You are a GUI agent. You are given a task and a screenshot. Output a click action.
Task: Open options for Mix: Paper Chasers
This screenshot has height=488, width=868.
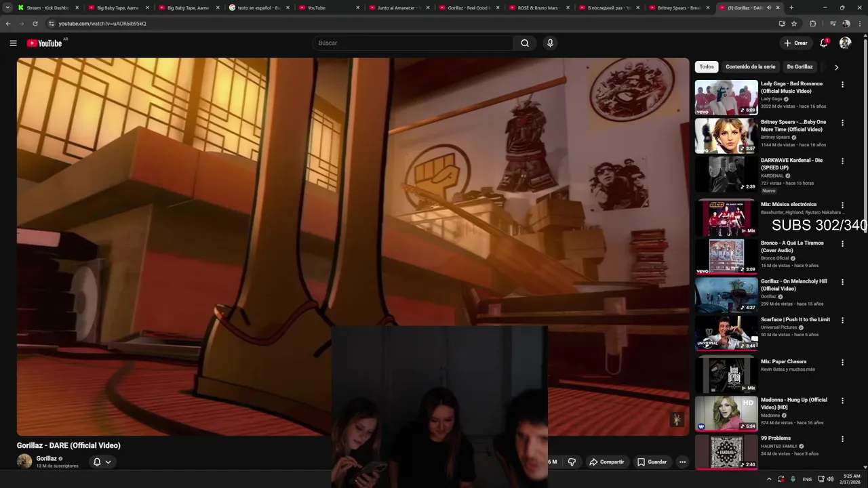point(842,363)
